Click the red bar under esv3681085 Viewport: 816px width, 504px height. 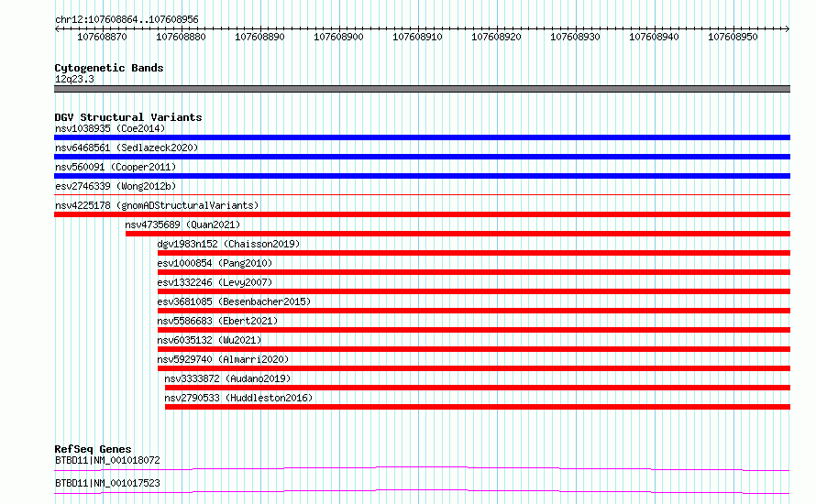coord(474,311)
